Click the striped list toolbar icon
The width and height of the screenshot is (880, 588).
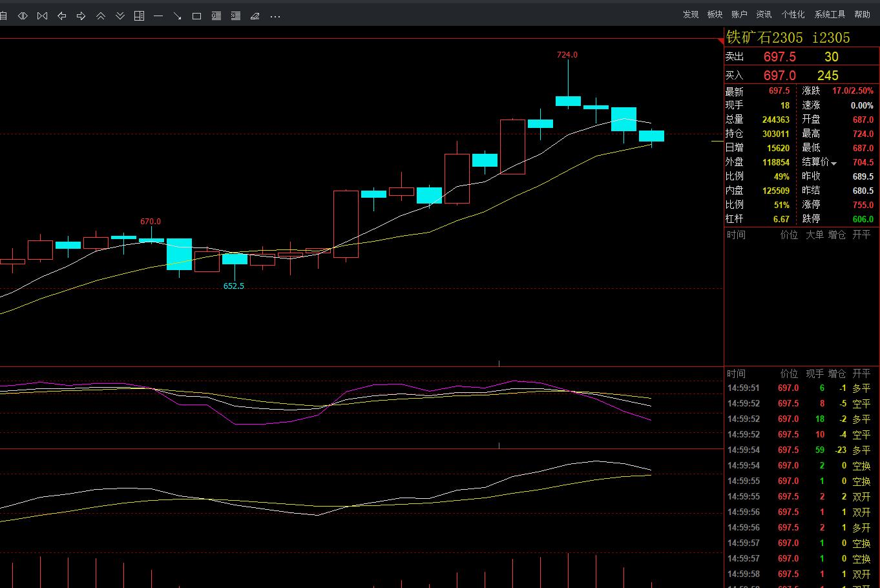coord(236,16)
